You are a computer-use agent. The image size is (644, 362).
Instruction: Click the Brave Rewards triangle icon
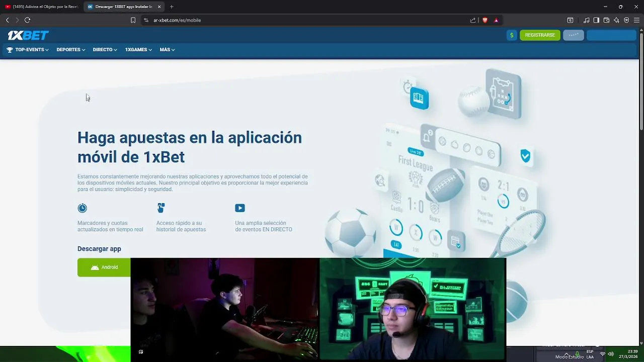[496, 20]
